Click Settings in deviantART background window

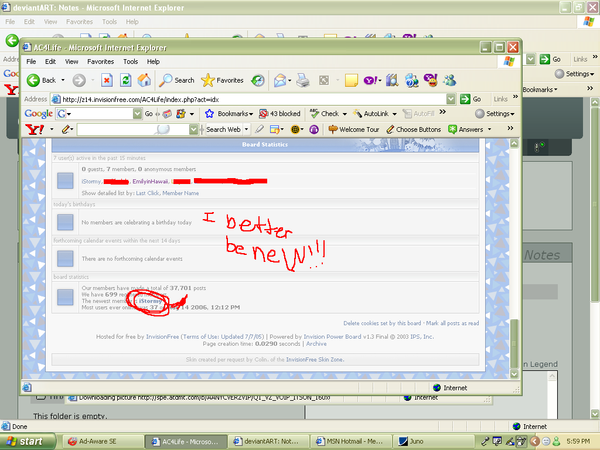[575, 74]
